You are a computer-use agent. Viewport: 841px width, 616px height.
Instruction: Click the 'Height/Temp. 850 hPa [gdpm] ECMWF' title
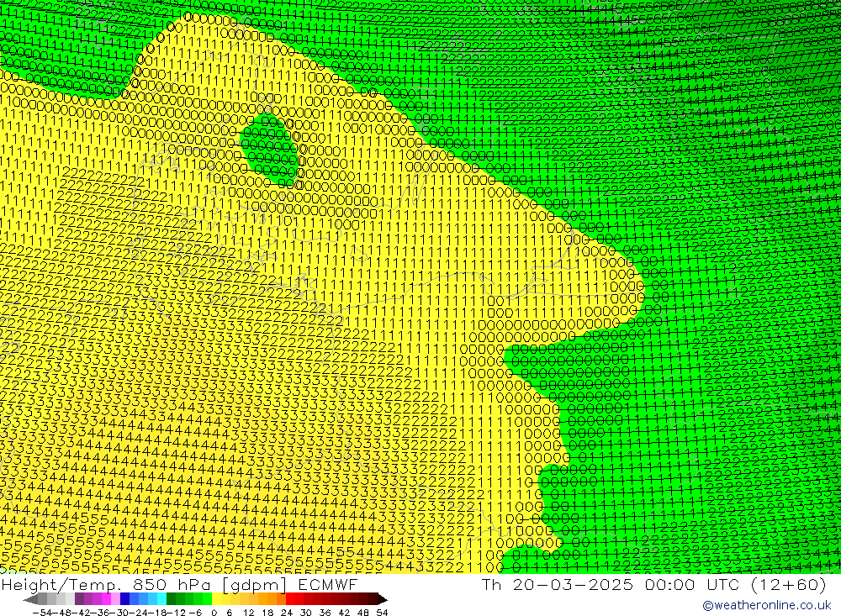coord(179,584)
